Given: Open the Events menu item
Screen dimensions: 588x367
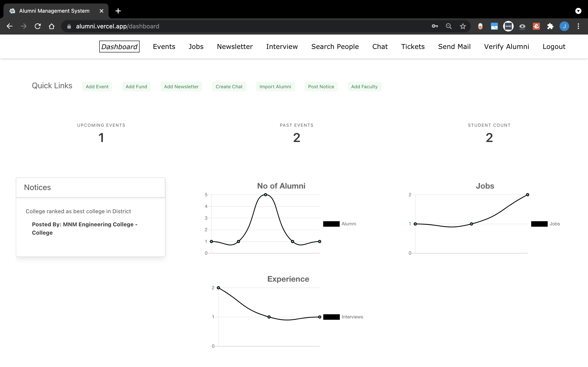Looking at the screenshot, I should [164, 47].
